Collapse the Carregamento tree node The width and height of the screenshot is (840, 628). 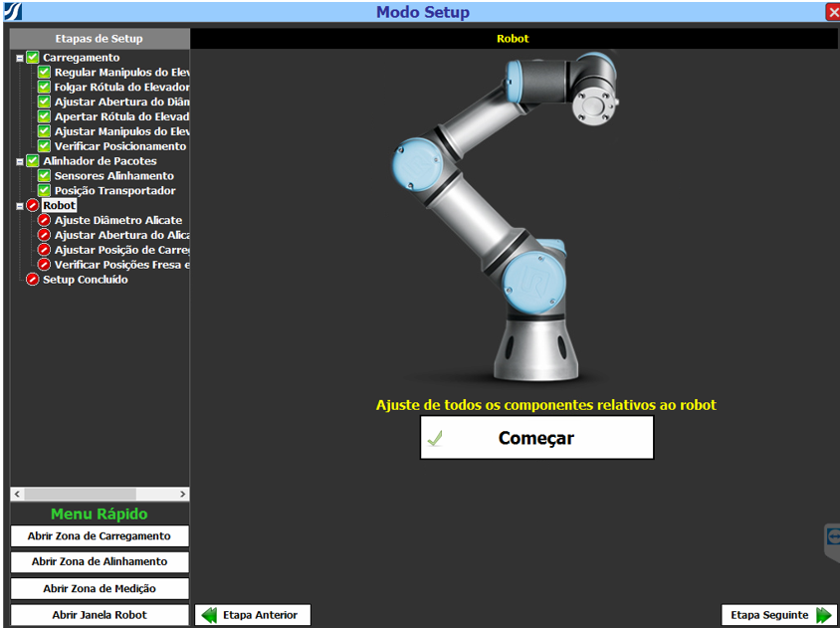coord(20,59)
